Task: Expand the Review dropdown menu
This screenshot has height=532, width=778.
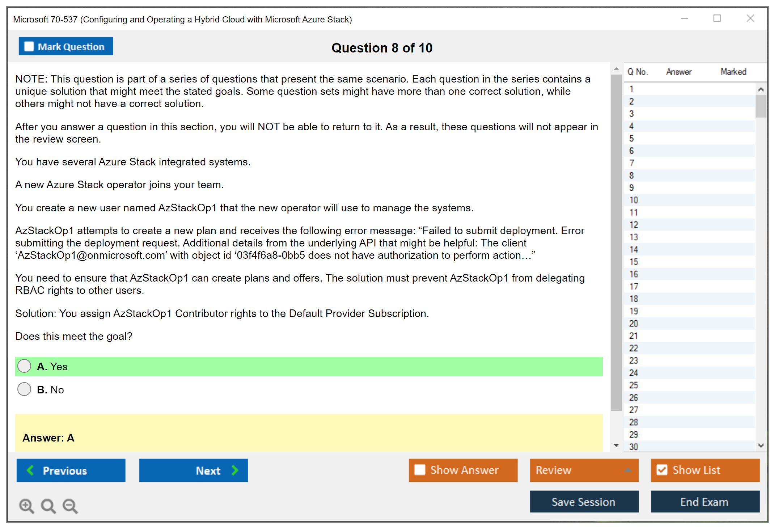Action: click(x=628, y=470)
